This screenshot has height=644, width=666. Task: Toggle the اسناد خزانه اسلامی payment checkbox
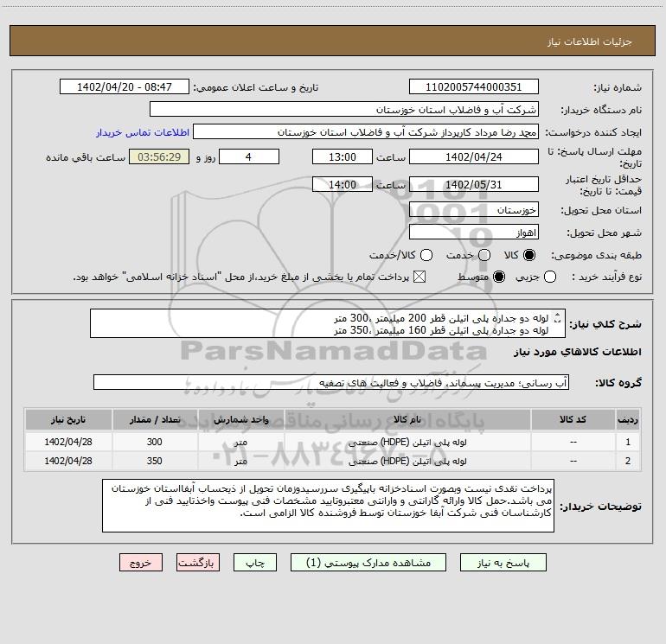tap(419, 277)
